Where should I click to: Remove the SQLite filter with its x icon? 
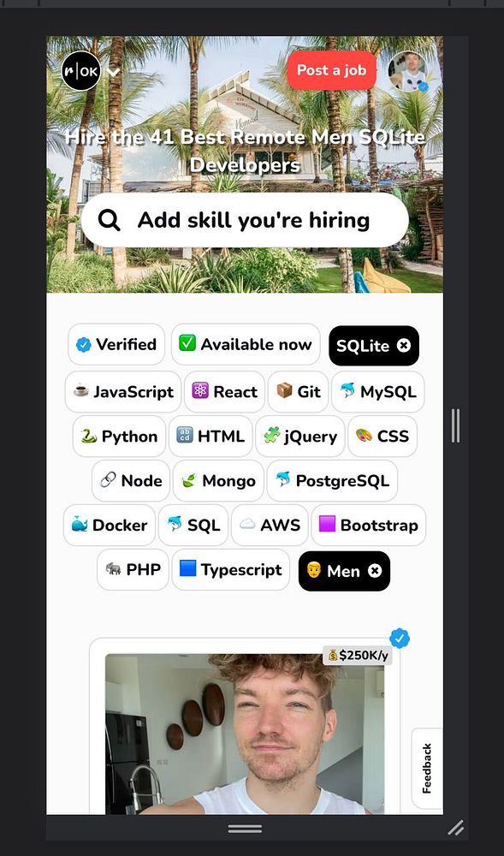404,346
